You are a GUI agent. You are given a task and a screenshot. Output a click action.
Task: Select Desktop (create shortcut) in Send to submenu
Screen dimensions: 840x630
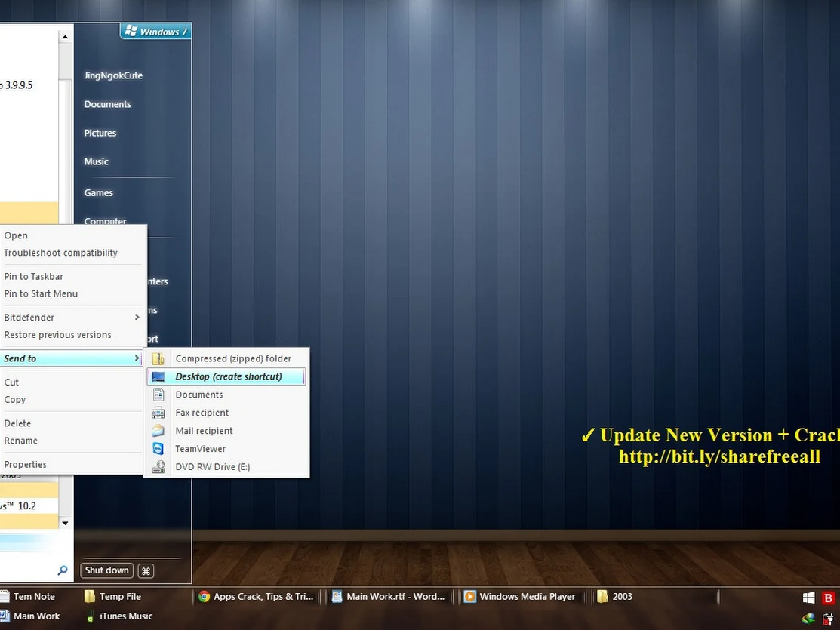click(x=226, y=376)
